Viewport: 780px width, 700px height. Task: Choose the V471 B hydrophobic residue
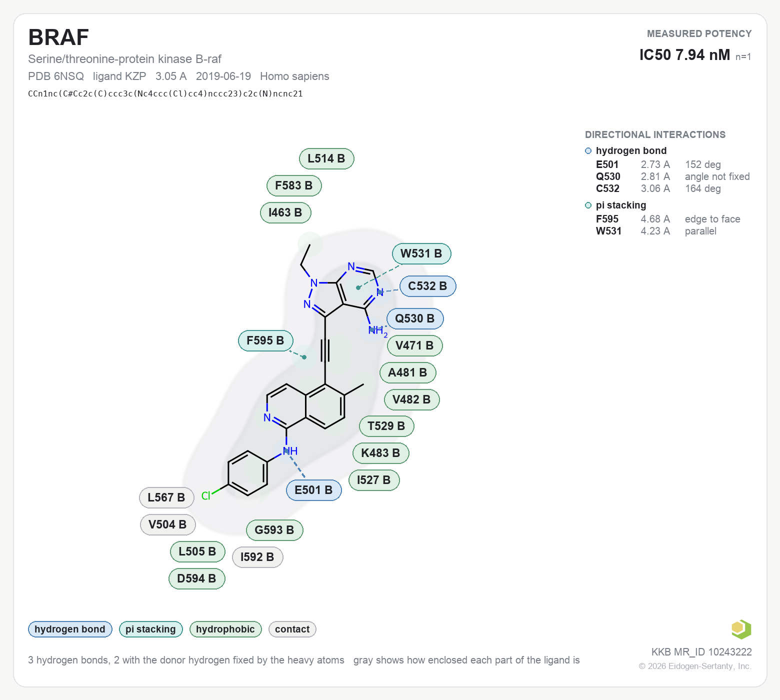pos(414,346)
